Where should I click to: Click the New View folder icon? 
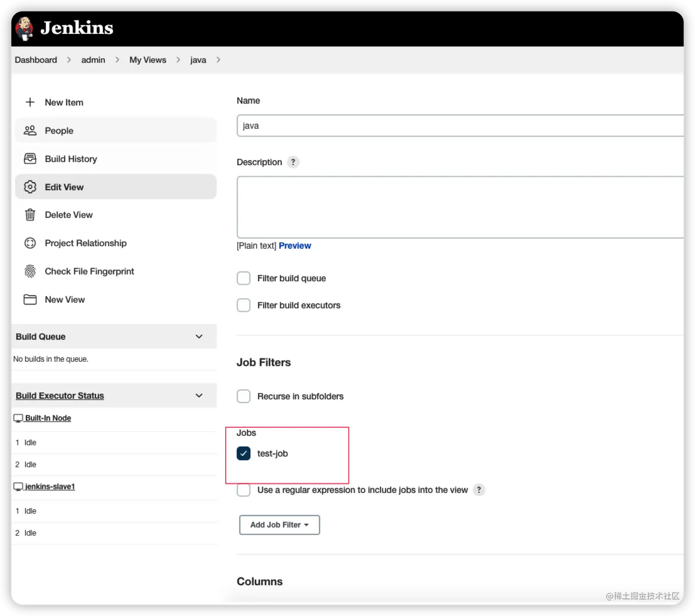(x=30, y=300)
